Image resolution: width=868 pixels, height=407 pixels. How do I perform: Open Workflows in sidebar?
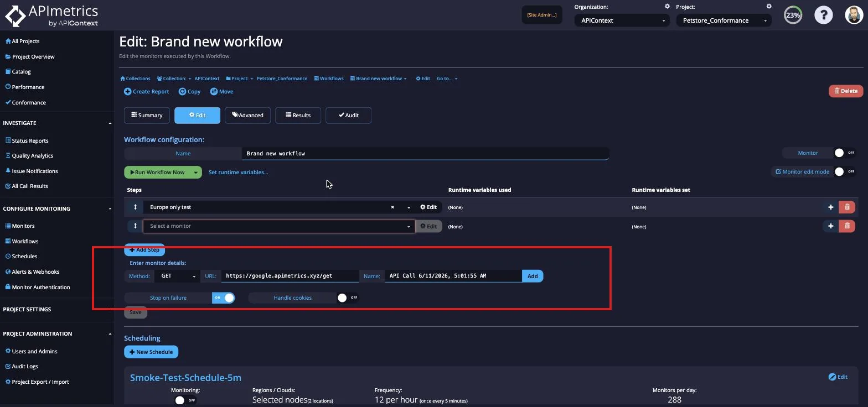pyautogui.click(x=22, y=241)
